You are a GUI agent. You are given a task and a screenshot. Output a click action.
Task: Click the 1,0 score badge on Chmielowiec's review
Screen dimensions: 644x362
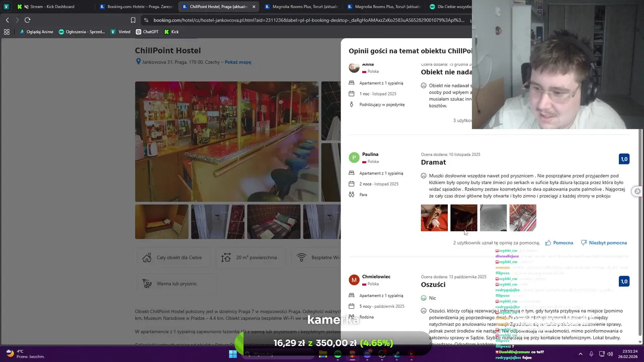(x=624, y=281)
